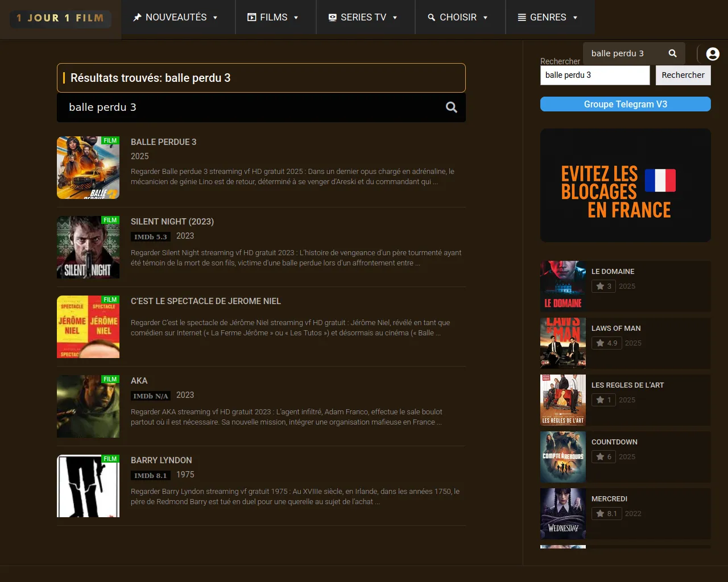Image resolution: width=728 pixels, height=582 pixels.
Task: Open the LE DOMAINE sidebar title
Action: 613,272
